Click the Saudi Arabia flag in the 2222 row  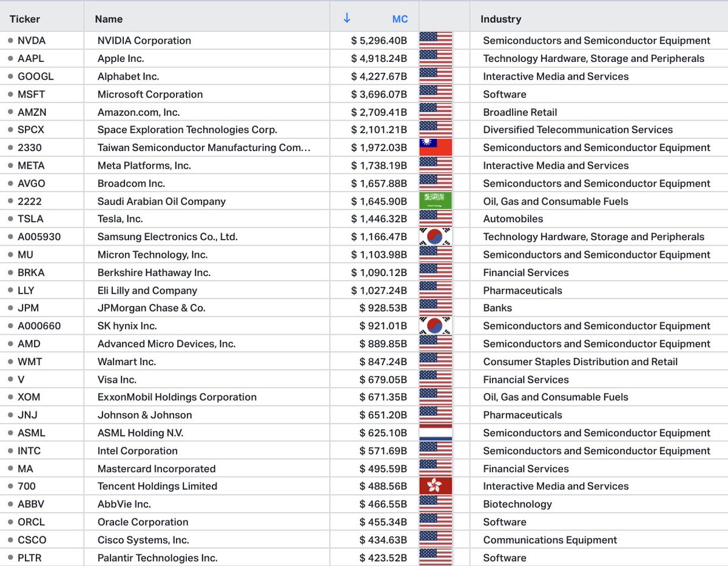click(x=436, y=201)
